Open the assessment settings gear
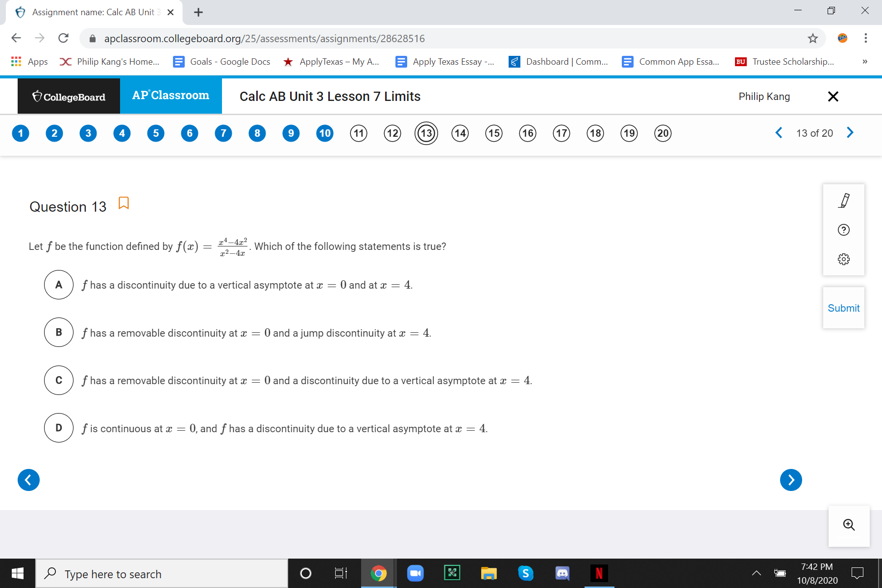 843,259
